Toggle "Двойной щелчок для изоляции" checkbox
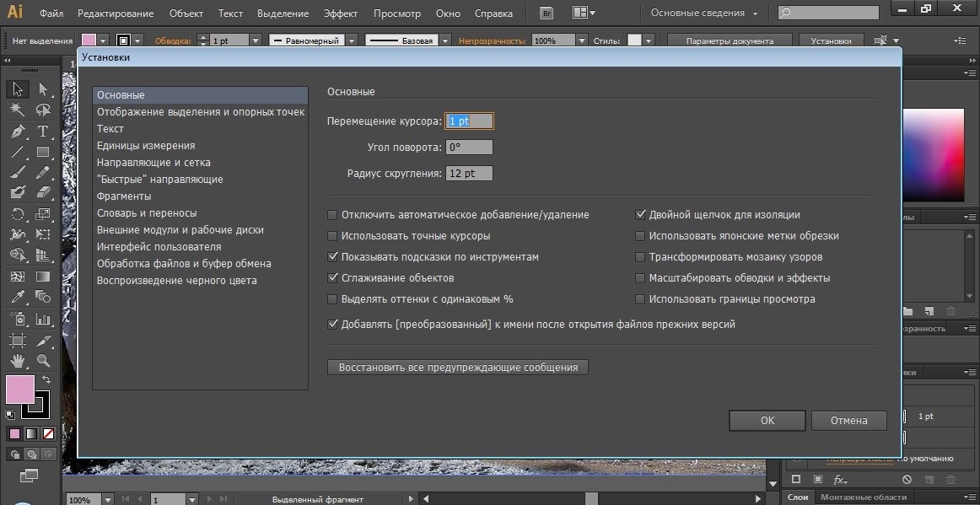The image size is (980, 505). (x=641, y=215)
